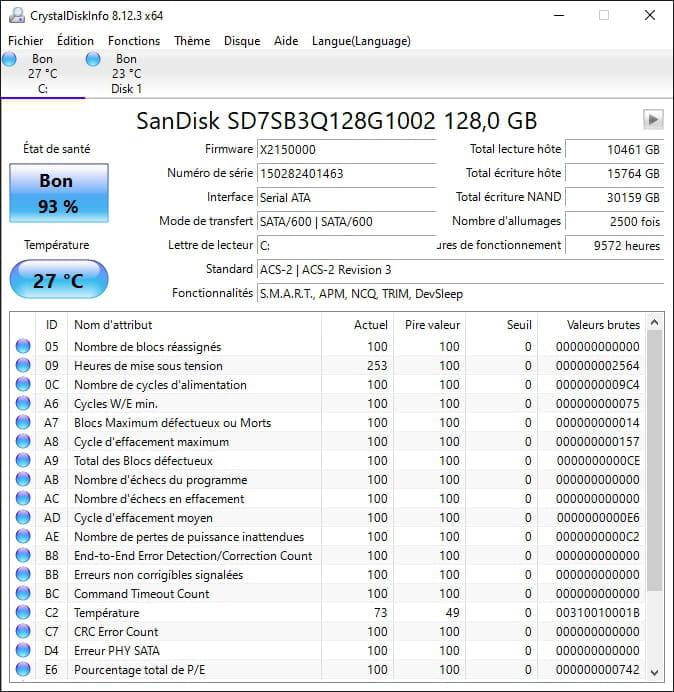The image size is (674, 692).
Task: Click the power-on count value 2500 fois
Action: 614,221
